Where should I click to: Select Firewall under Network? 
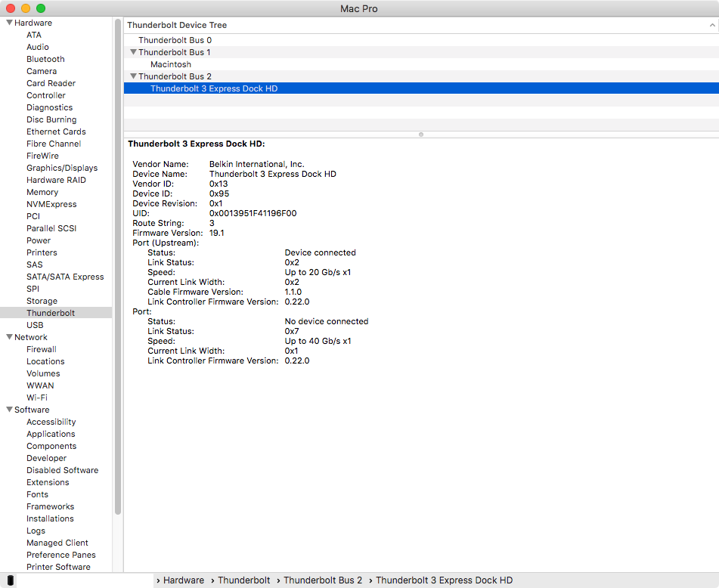tap(42, 349)
